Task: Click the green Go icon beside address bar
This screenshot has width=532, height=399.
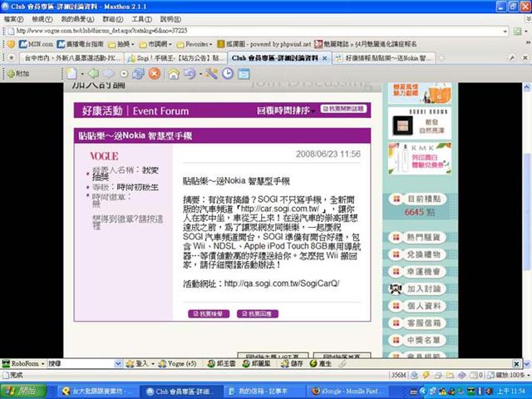Action: [x=517, y=32]
